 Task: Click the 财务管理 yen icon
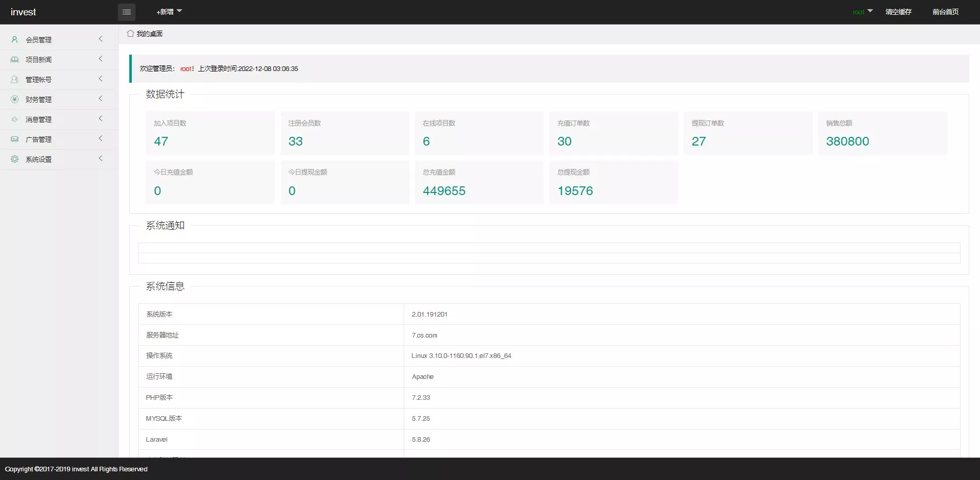[15, 99]
